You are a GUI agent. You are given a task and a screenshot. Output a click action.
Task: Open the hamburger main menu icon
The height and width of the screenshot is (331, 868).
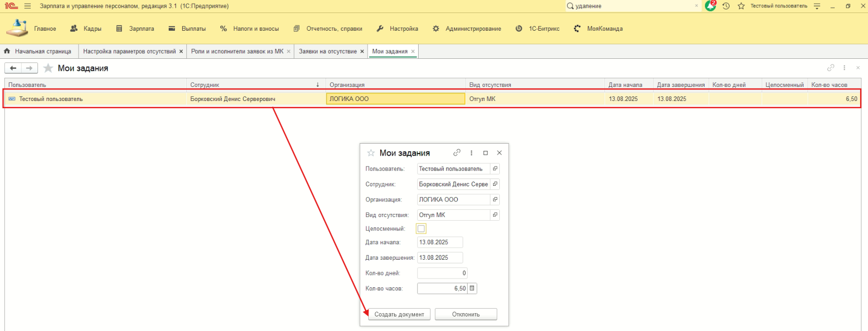[x=28, y=6]
